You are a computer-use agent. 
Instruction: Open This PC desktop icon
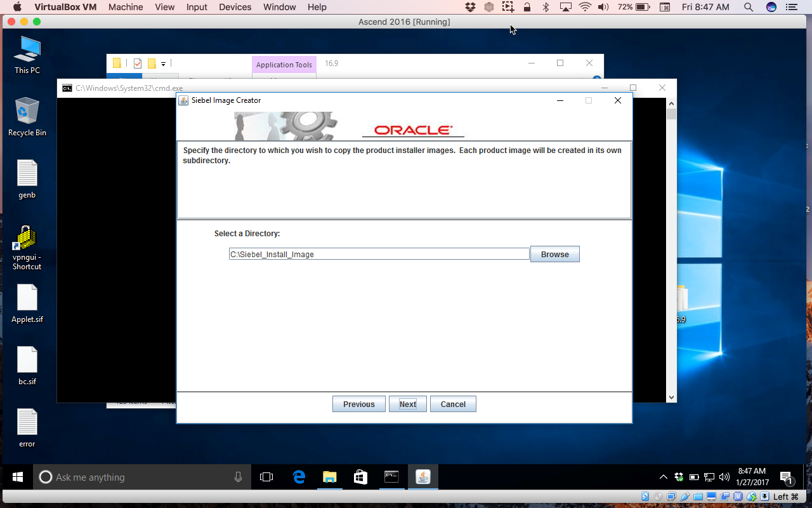tap(27, 55)
